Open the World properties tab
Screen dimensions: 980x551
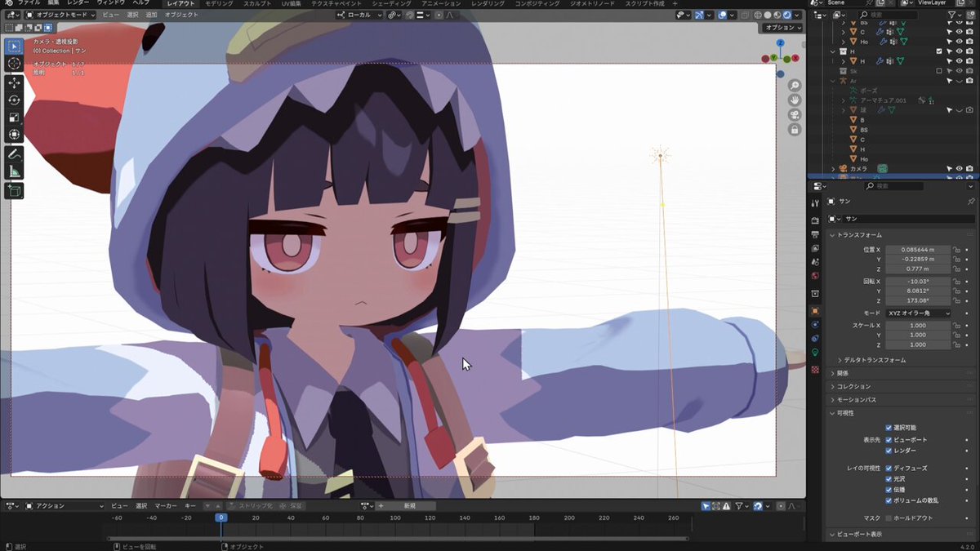(815, 276)
